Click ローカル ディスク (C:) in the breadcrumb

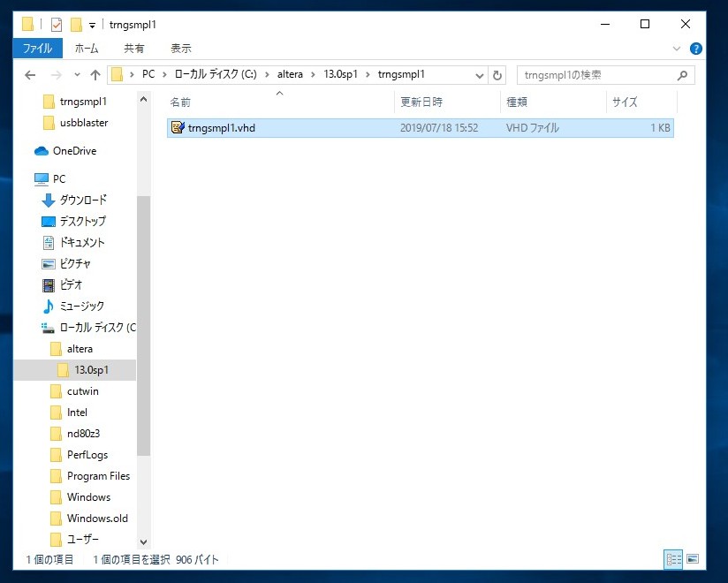pos(216,74)
